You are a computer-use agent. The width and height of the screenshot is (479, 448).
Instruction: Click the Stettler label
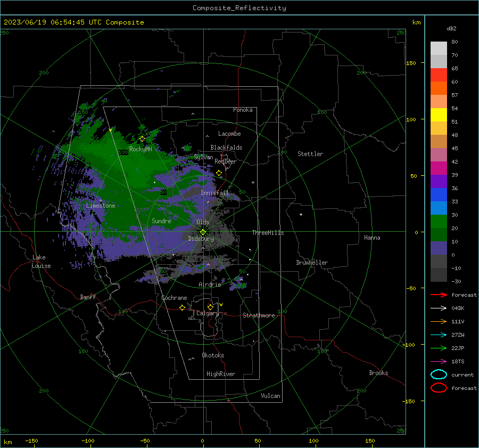[x=310, y=154]
